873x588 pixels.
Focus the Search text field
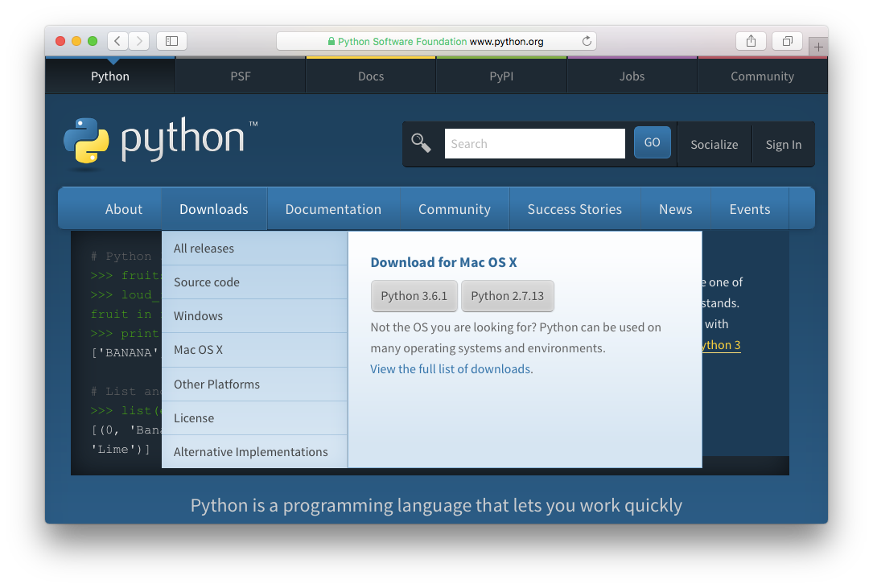[534, 144]
